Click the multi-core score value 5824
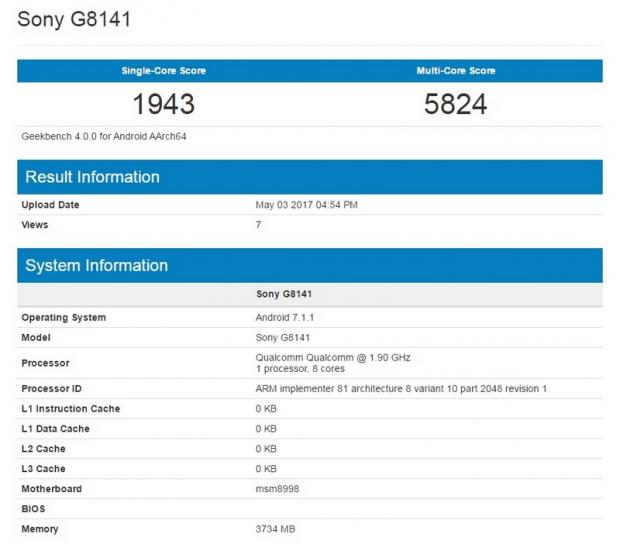The width and height of the screenshot is (620, 551). point(455,104)
